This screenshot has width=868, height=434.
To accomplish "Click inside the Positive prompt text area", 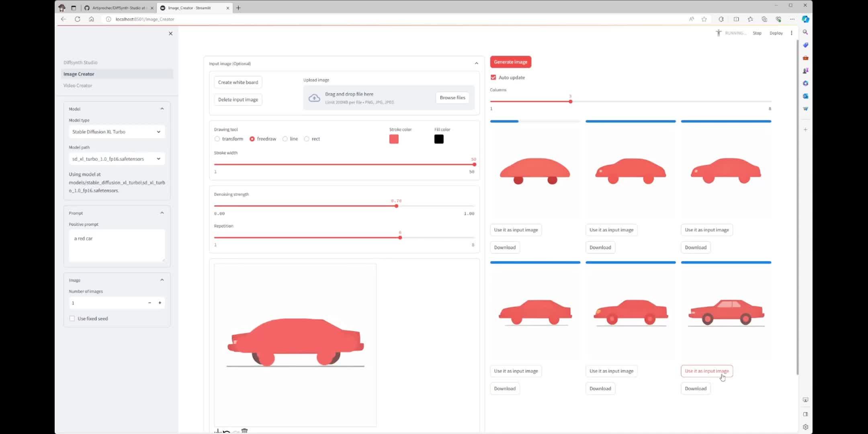I will 117,245.
